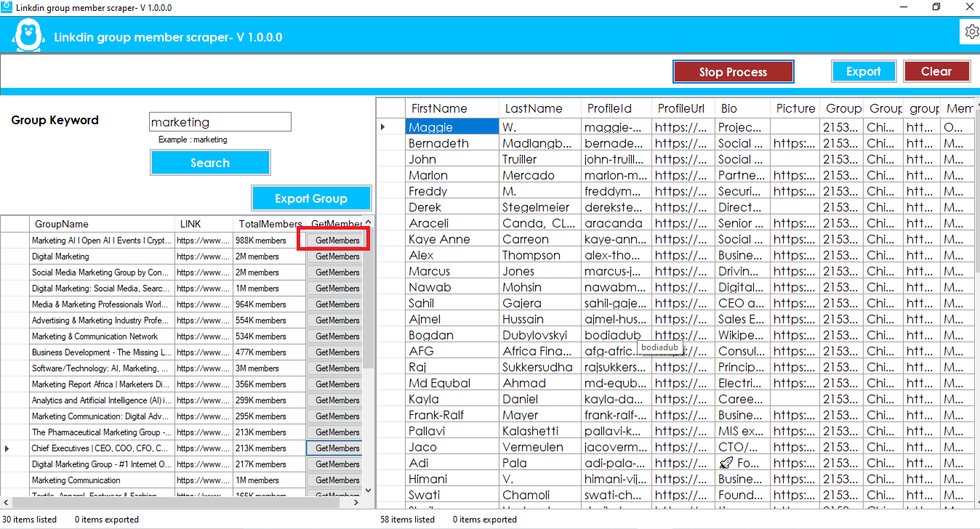Click group list horizontal scroll left arrow

coord(7,502)
